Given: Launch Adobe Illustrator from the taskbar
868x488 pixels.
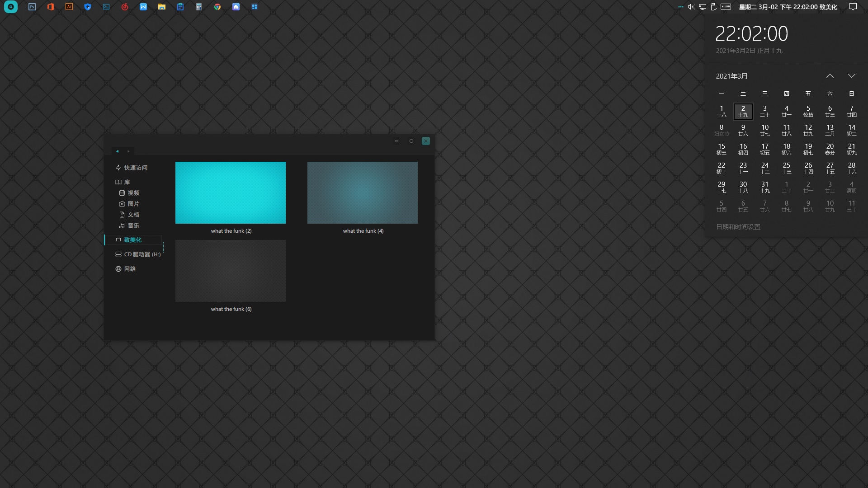Looking at the screenshot, I should (69, 7).
